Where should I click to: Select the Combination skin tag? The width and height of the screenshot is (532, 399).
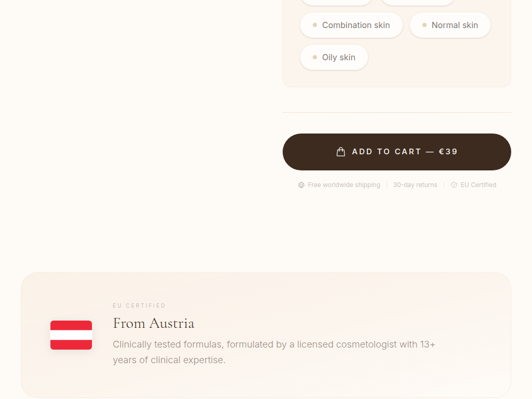tap(352, 25)
